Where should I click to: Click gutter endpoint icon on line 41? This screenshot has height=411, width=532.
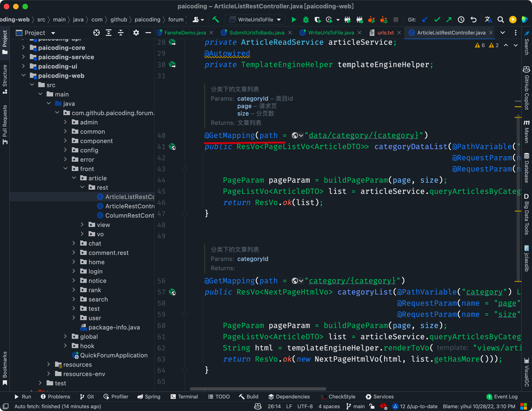coord(173,147)
